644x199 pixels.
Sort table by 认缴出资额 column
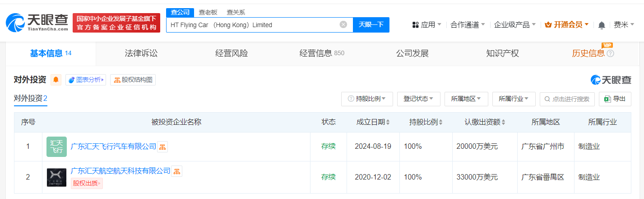click(485, 122)
